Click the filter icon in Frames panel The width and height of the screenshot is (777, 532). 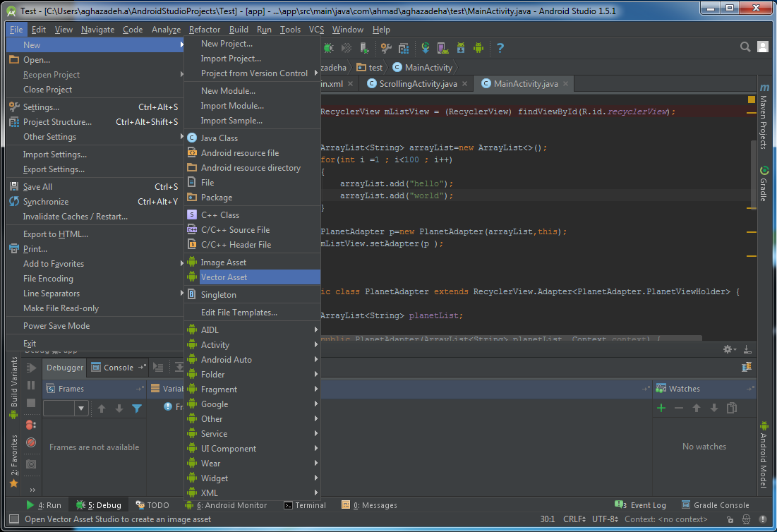click(x=137, y=409)
